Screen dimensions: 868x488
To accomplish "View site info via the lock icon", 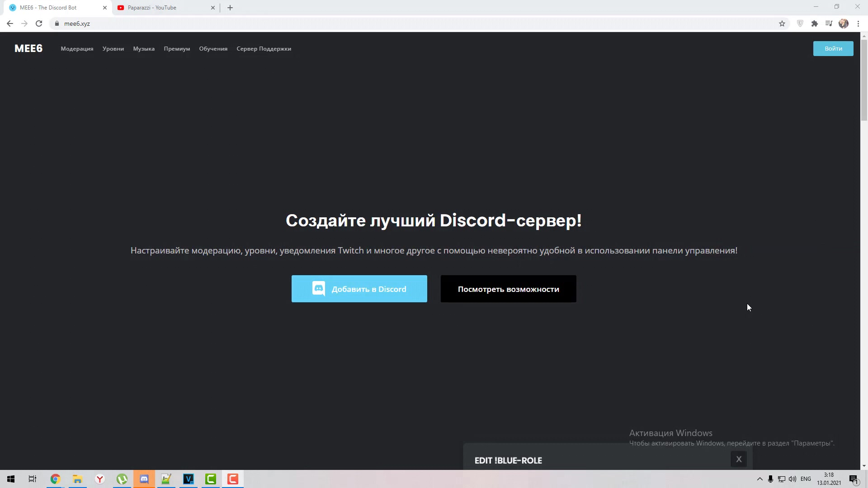I will pos(57,23).
